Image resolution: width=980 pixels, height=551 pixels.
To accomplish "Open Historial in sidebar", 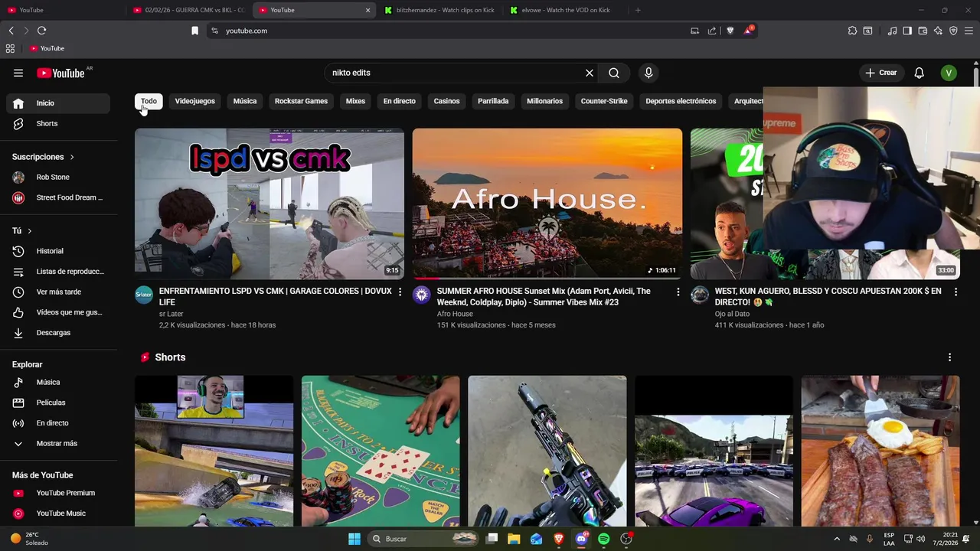I will coord(58,251).
